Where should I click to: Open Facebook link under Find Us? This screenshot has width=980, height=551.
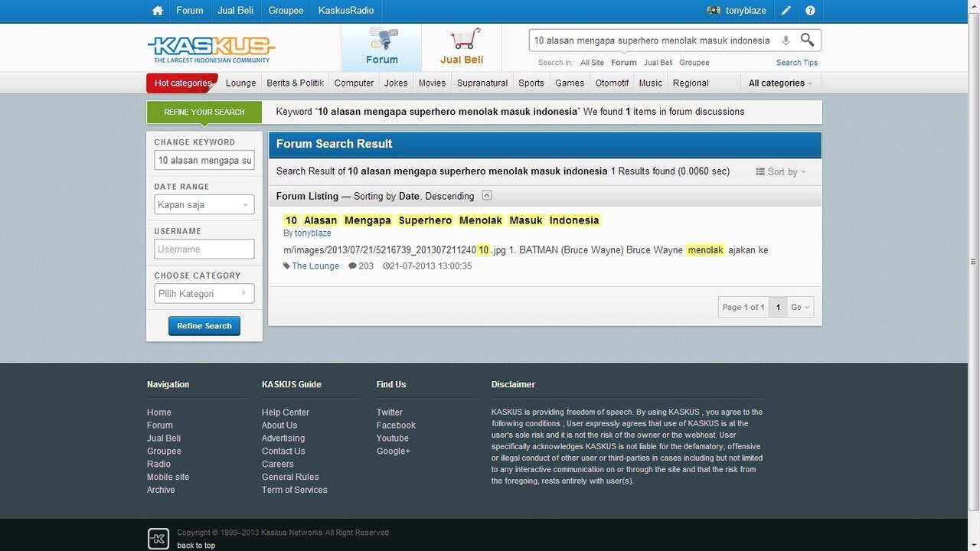[x=396, y=425]
